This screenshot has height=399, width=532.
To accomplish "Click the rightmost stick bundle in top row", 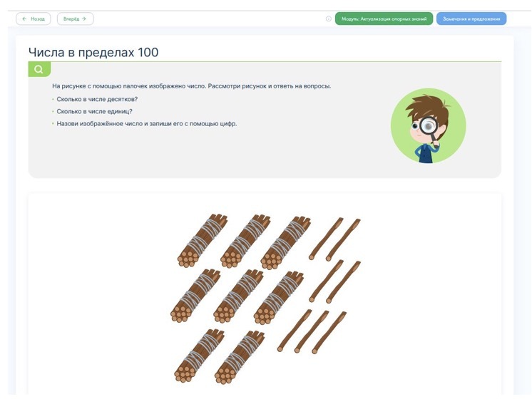I will tap(285, 243).
